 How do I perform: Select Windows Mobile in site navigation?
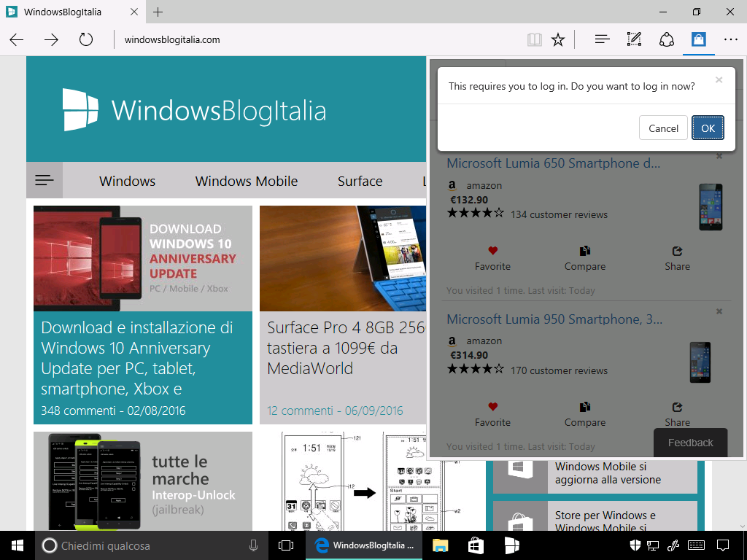click(x=247, y=181)
